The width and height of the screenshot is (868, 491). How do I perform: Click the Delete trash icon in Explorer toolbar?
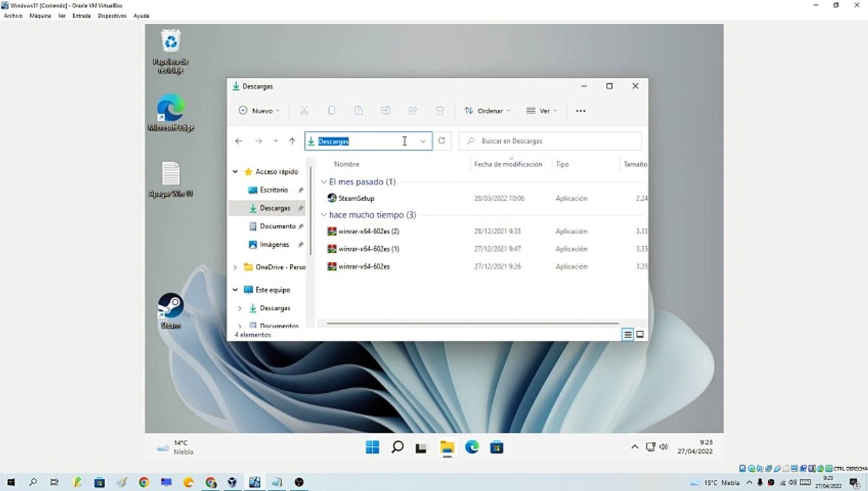[x=440, y=110]
